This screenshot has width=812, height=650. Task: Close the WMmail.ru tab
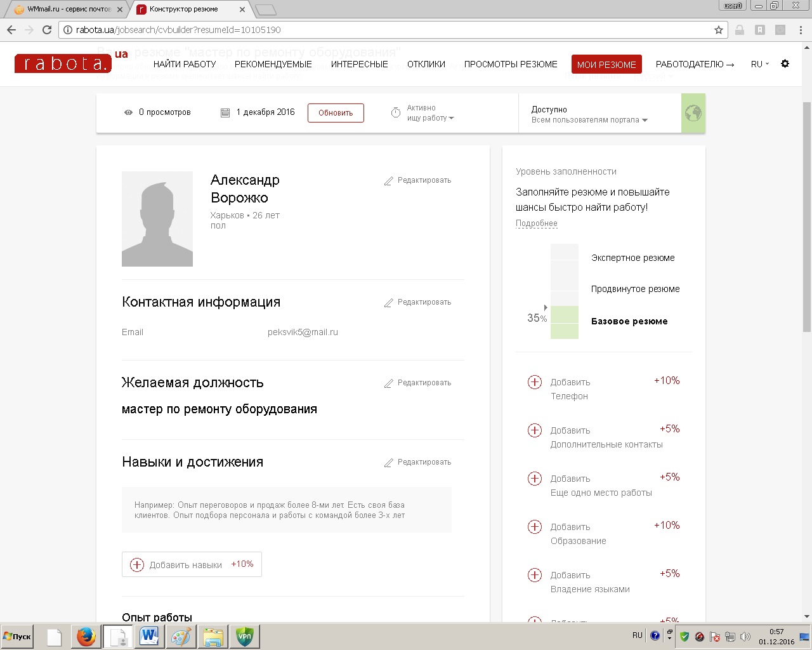click(120, 10)
